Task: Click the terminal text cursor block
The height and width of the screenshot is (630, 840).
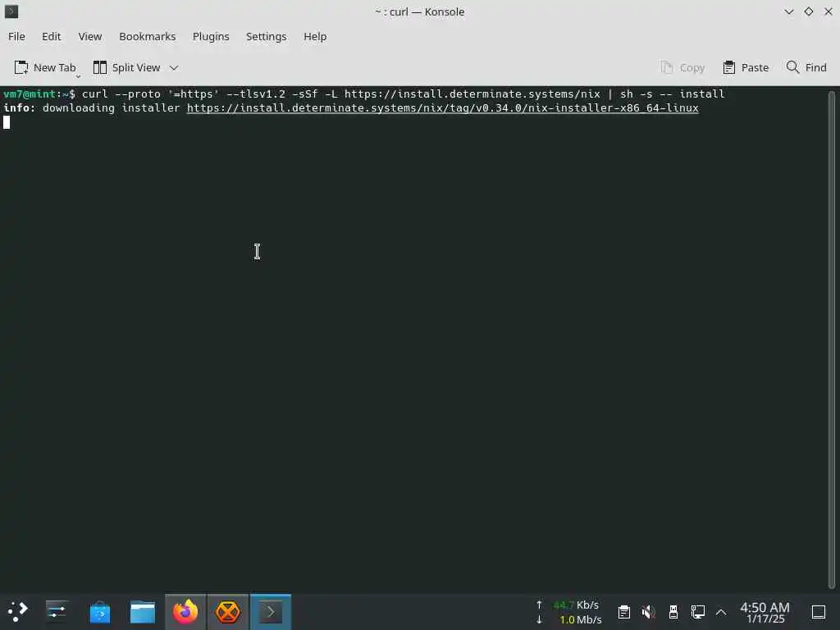Action: coord(7,122)
